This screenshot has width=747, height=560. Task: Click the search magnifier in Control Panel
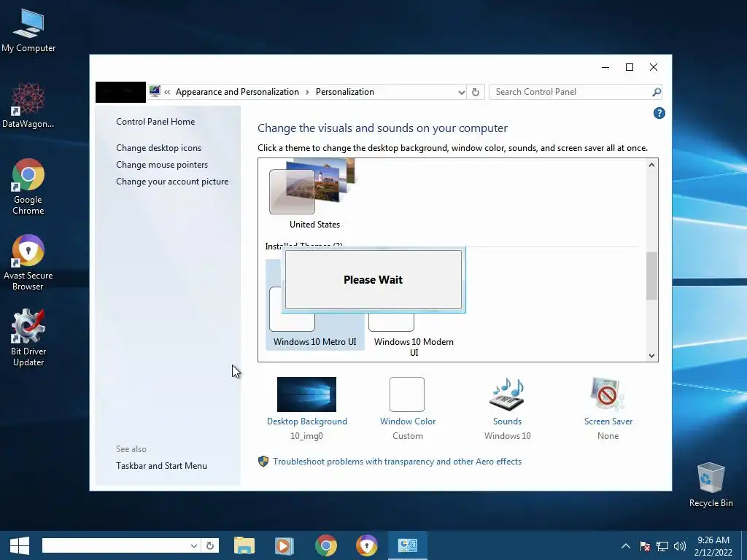[657, 92]
